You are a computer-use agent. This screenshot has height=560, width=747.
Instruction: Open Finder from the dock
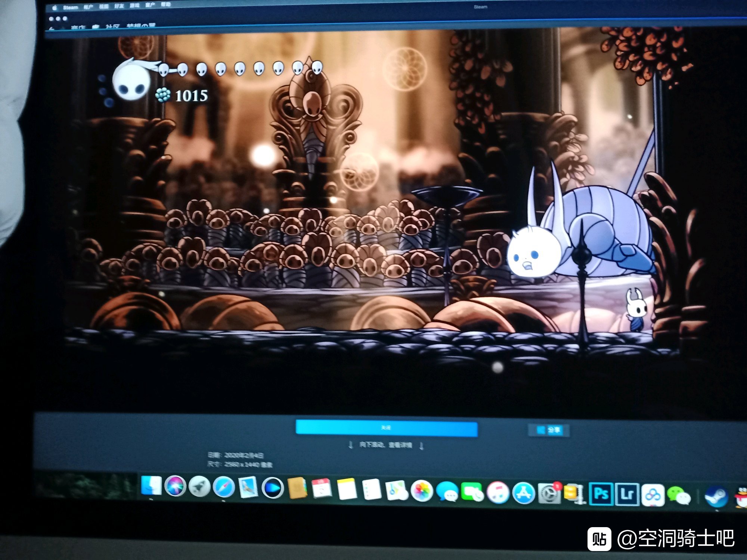[151, 485]
